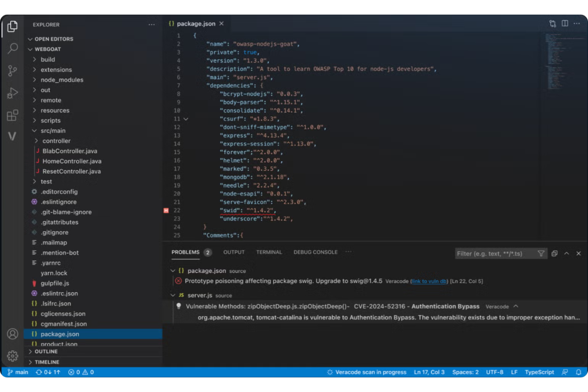Collapse the Vulnerable Methods details chevron
The width and height of the screenshot is (588, 392).
(x=516, y=306)
